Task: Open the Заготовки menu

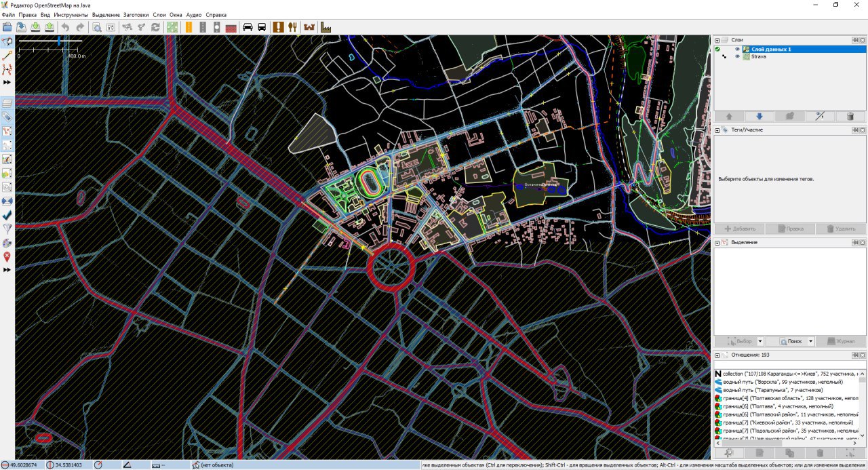Action: coord(136,14)
